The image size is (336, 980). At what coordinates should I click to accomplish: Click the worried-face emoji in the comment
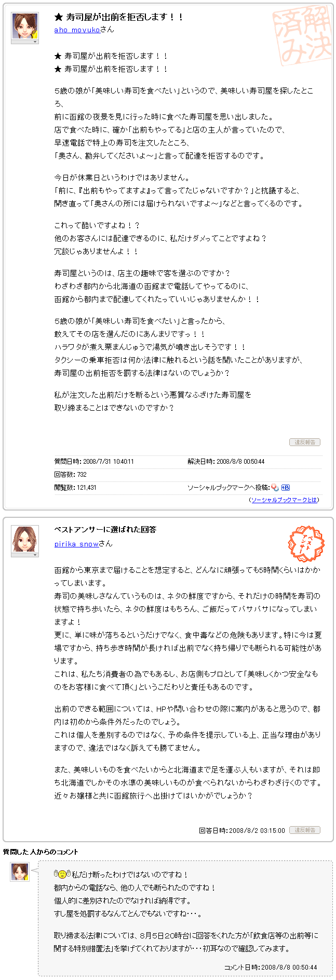62,874
